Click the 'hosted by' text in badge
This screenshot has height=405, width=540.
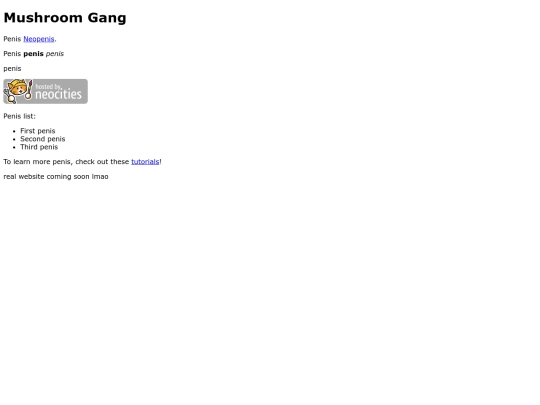click(49, 86)
